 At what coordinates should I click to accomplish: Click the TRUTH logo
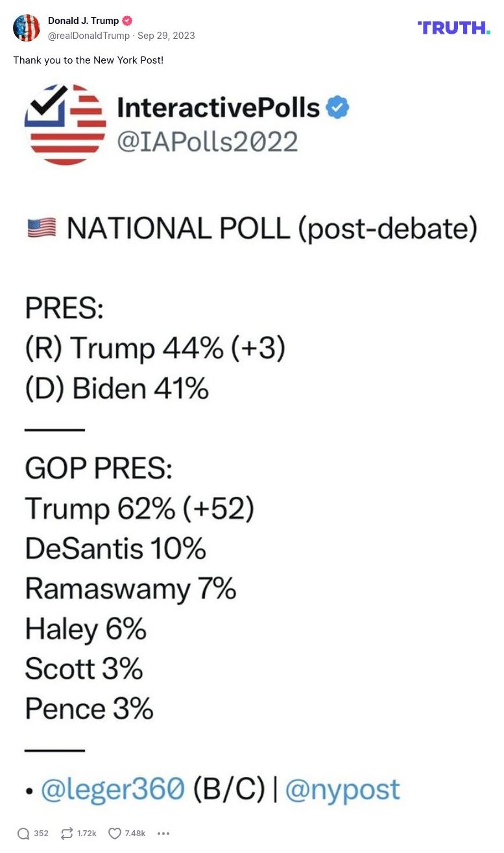click(x=453, y=27)
